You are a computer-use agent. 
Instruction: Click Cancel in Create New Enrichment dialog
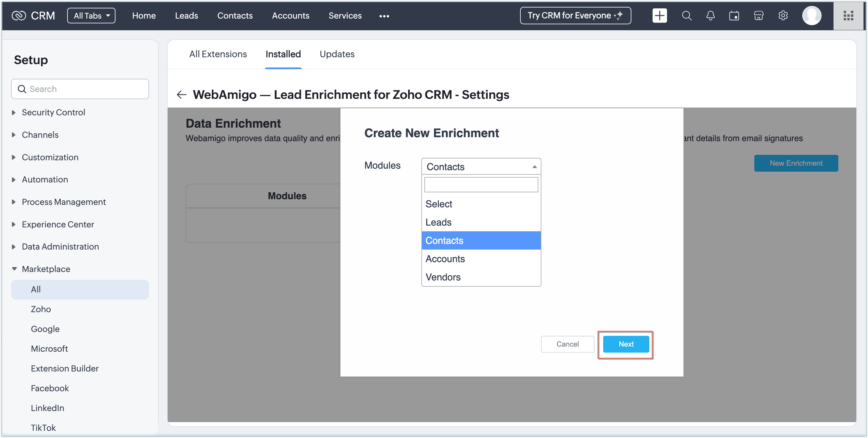click(x=567, y=344)
